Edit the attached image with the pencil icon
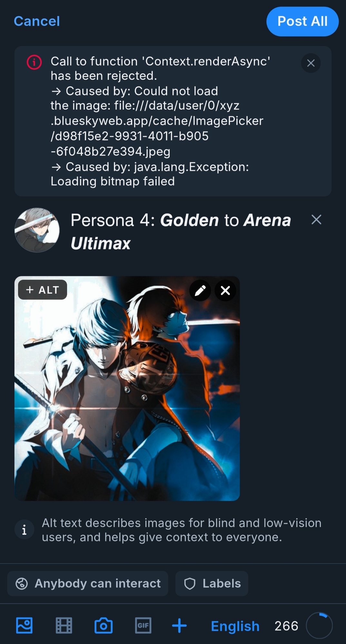 pos(200,290)
